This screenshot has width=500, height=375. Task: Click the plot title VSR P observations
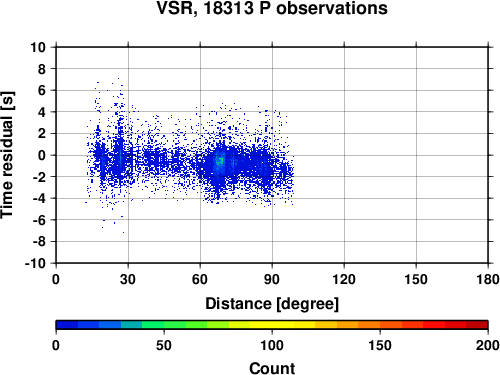(272, 8)
